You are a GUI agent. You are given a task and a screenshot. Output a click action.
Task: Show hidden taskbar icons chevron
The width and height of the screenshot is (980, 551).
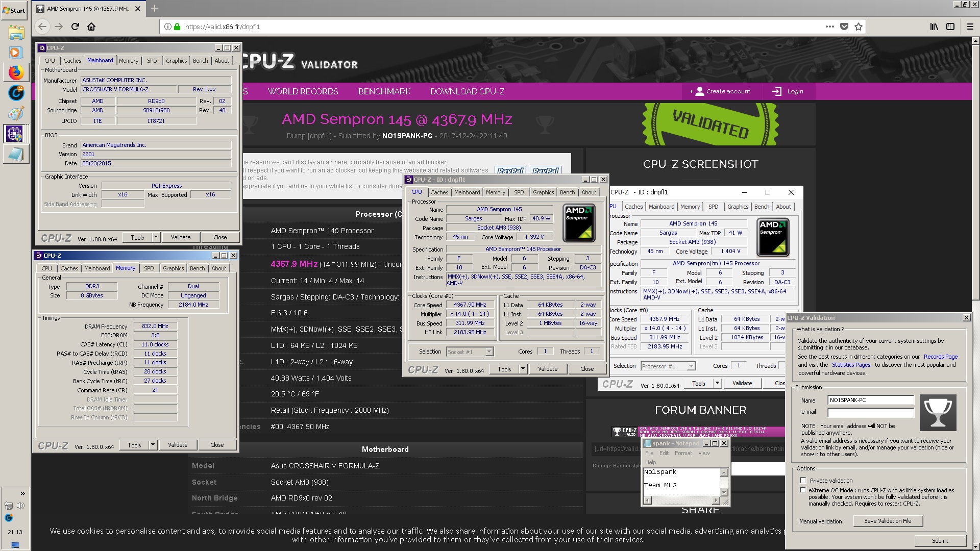22,493
